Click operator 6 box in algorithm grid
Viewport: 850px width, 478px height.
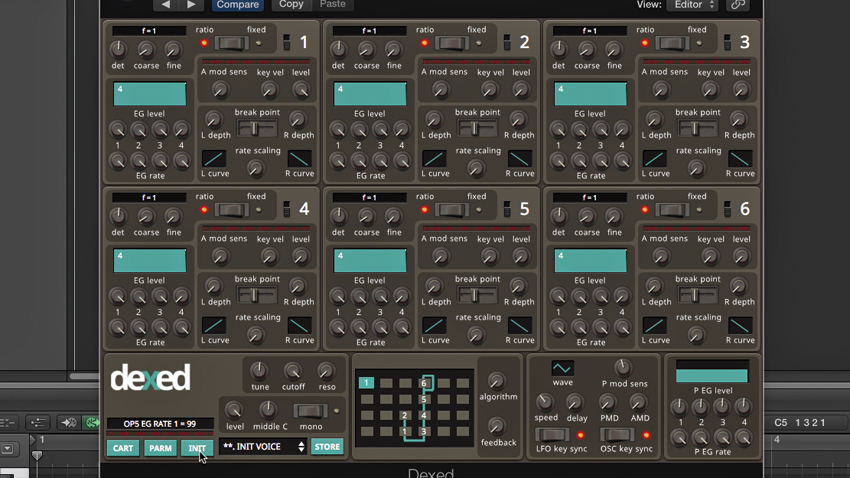424,383
